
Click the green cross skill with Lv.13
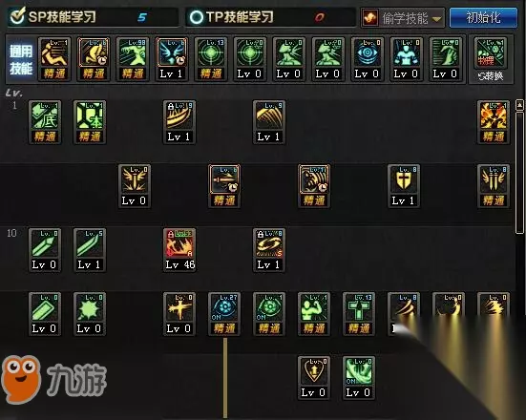[x=359, y=314]
